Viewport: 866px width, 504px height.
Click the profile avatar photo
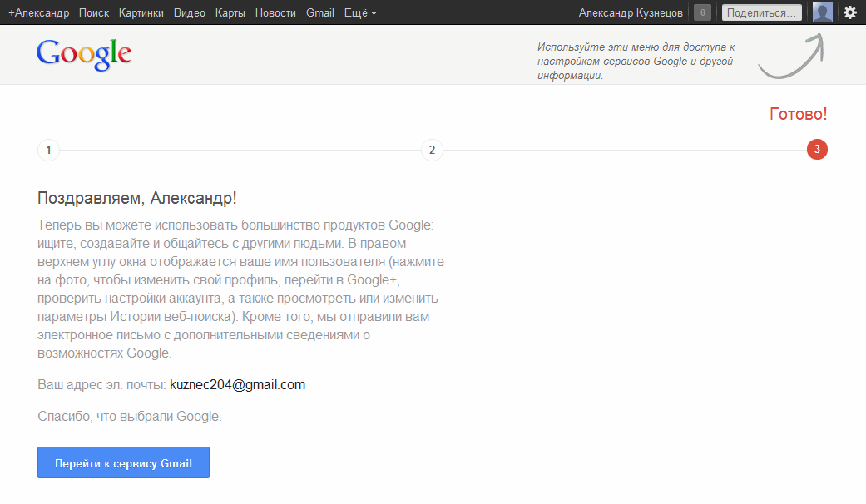pos(823,12)
